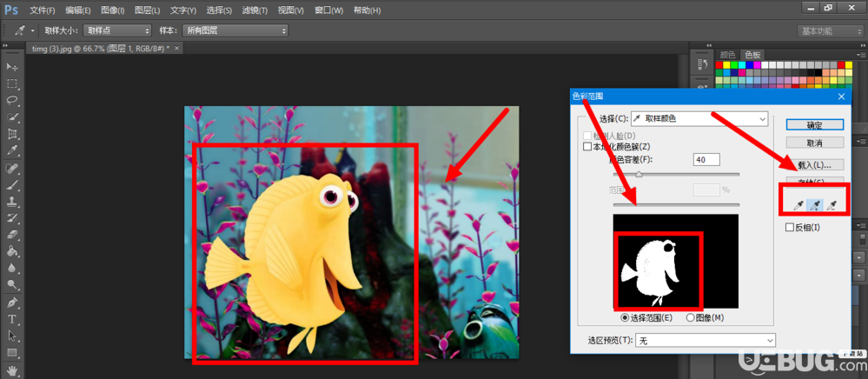Select the Lasso tool
The width and height of the screenshot is (868, 379).
11,100
